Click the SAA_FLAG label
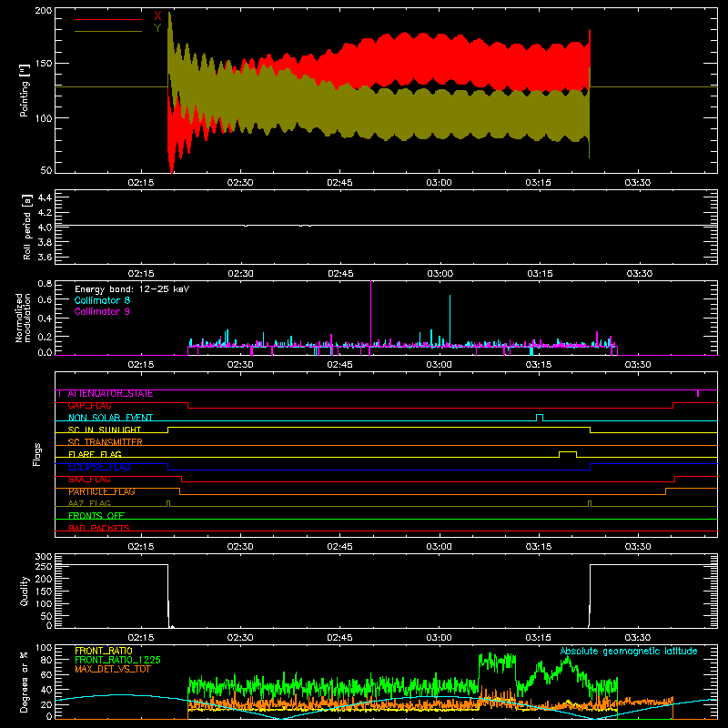This screenshot has height=728, width=728. point(89,480)
